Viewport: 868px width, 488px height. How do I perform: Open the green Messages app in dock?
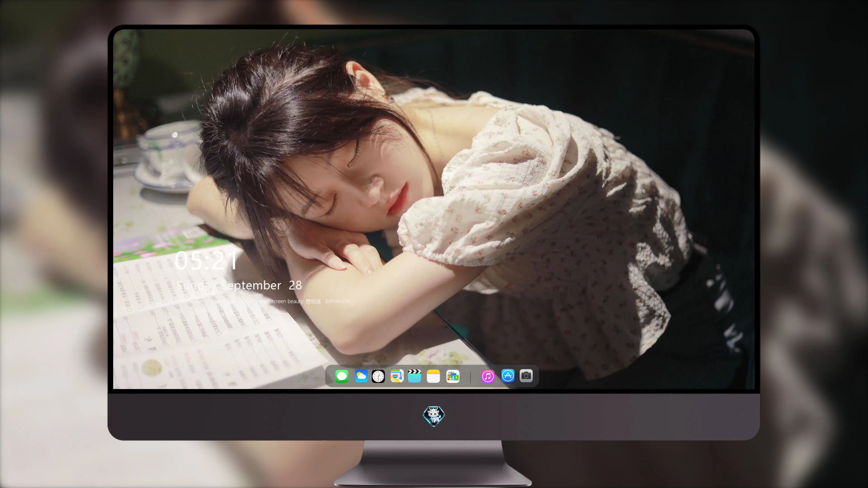coord(342,376)
